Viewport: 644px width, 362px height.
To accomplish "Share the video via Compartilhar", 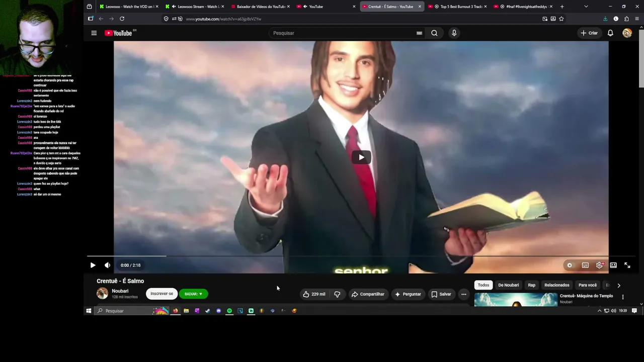I will [x=368, y=294].
